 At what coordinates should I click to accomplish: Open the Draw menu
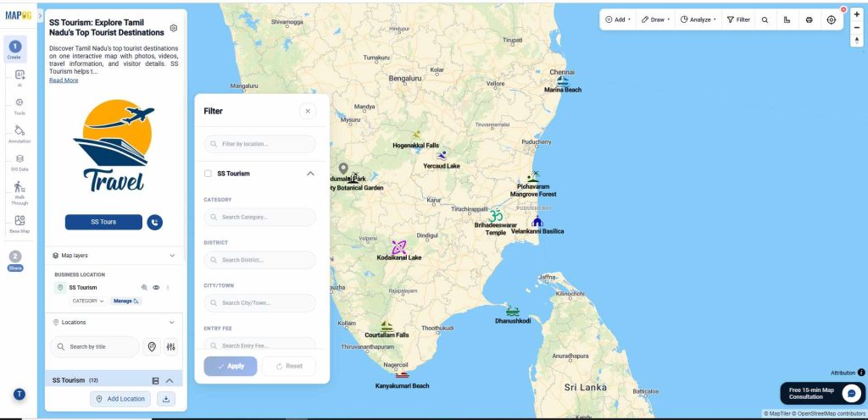656,19
